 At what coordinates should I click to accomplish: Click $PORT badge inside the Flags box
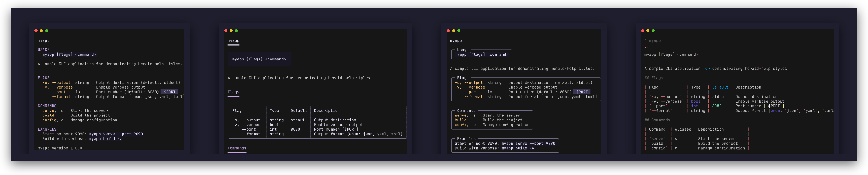point(582,92)
